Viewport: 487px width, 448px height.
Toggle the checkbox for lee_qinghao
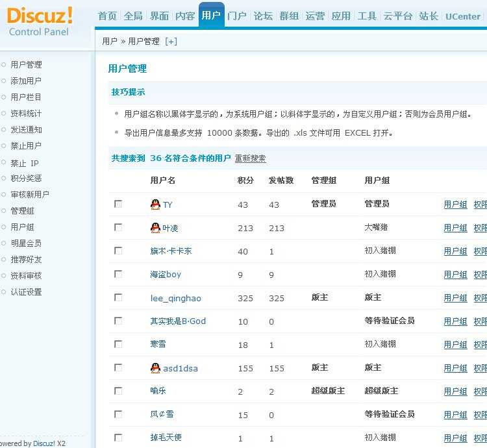point(118,297)
